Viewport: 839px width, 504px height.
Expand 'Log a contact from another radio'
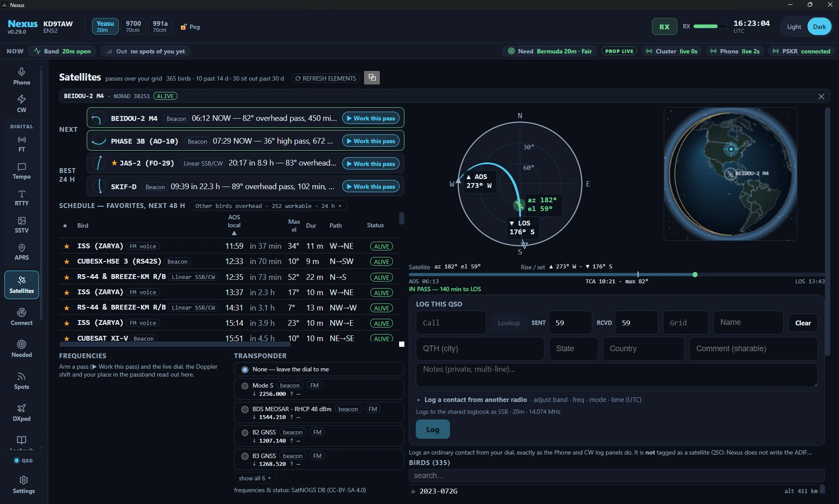click(x=475, y=400)
